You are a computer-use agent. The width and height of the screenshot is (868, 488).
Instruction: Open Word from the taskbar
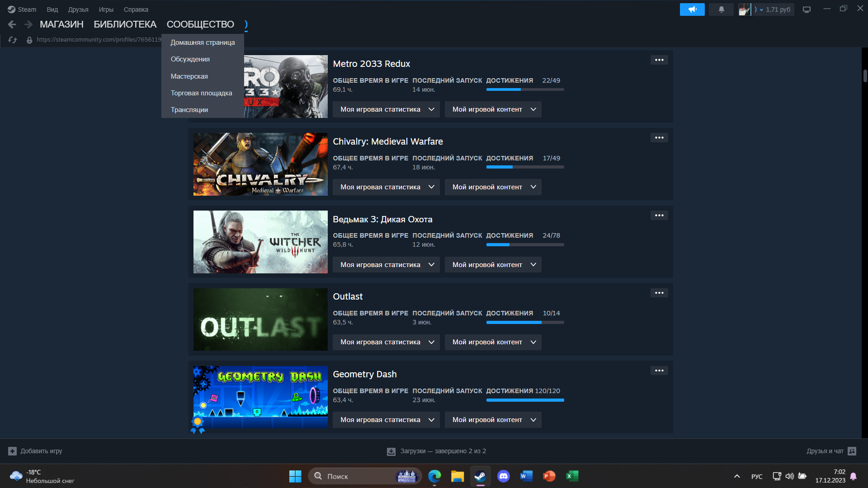526,476
